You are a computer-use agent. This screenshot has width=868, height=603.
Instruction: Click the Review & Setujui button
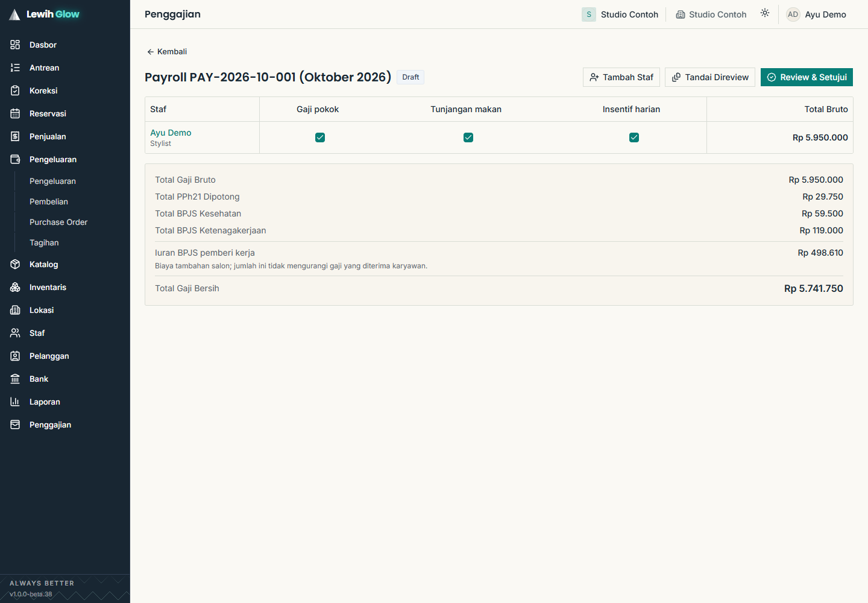pos(807,77)
